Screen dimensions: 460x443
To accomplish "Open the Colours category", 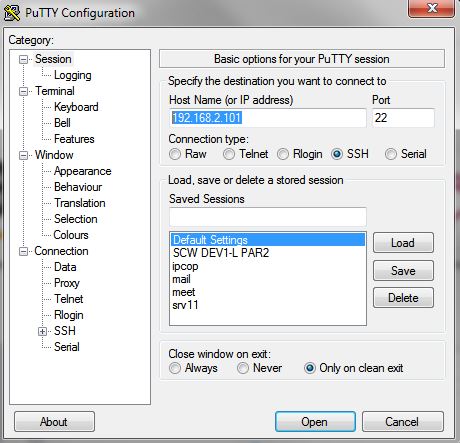I will pos(71,235).
